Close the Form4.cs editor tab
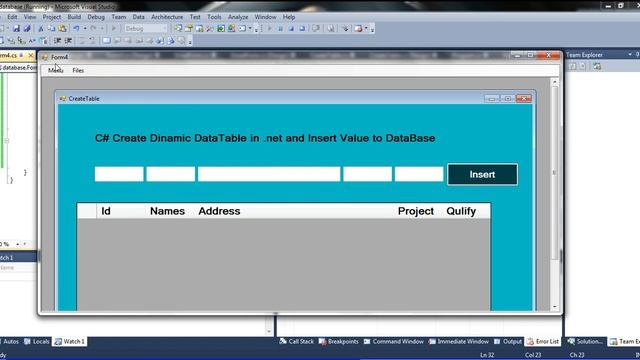640x360 pixels. pyautogui.click(x=30, y=55)
